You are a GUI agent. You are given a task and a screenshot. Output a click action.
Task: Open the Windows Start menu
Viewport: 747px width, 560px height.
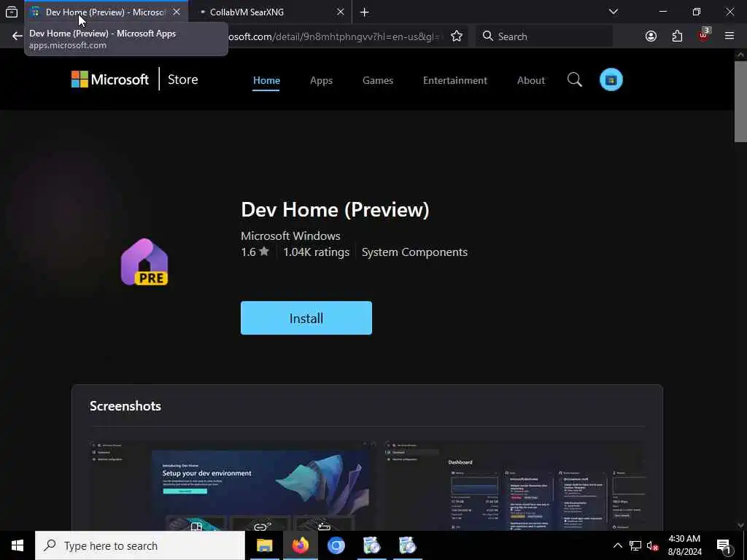coord(18,545)
